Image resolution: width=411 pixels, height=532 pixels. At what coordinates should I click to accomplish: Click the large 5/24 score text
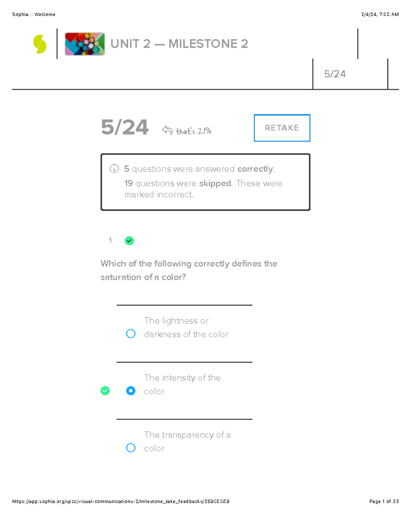pos(125,128)
